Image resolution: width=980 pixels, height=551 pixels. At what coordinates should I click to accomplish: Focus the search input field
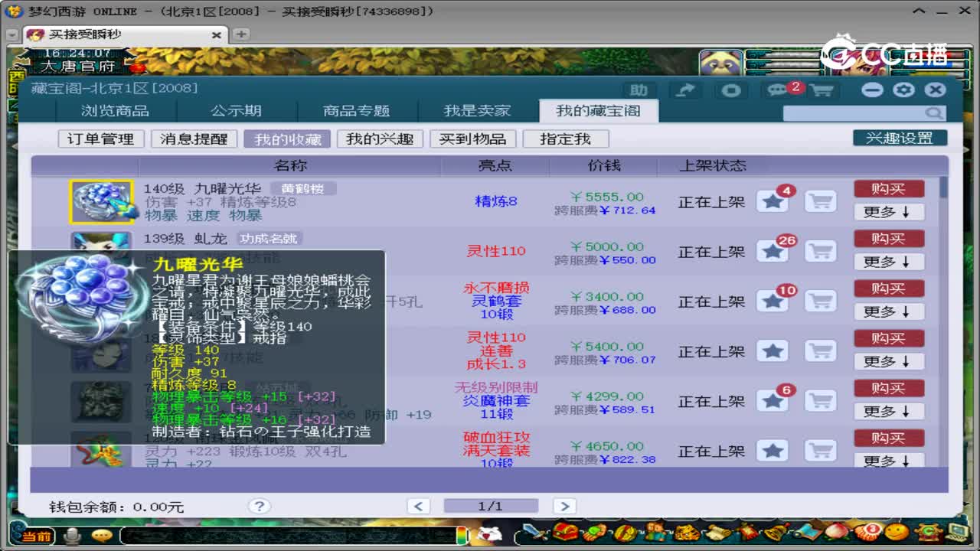854,113
